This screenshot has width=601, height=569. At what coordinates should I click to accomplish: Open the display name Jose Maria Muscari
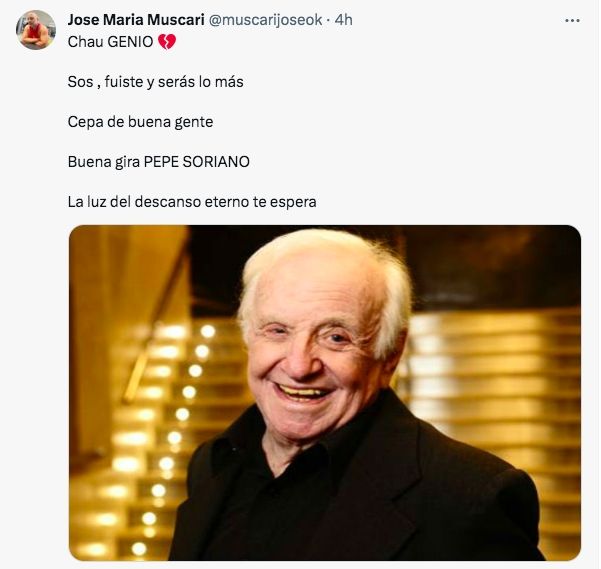pos(136,20)
